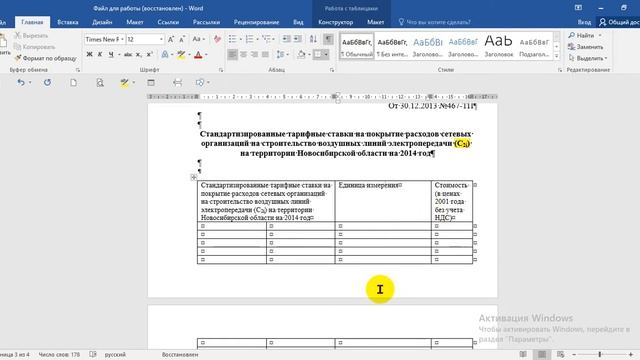Viewport: 640px width, 360px height.
Task: Open the Дизайн tab
Action: tap(102, 22)
